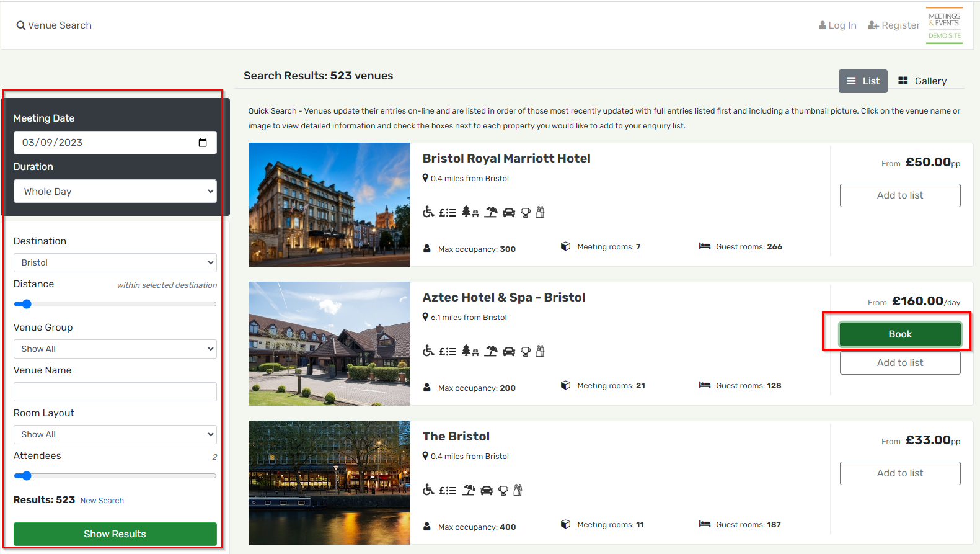Click the bed icon beside Guest rooms: 266
The width and height of the screenshot is (980, 554).
pos(705,246)
